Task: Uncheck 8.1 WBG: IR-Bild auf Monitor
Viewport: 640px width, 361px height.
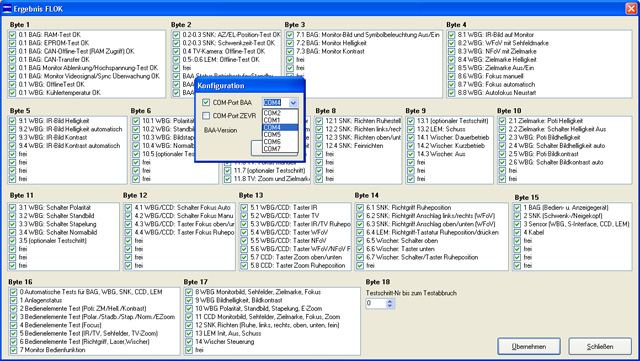Action: [x=451, y=35]
